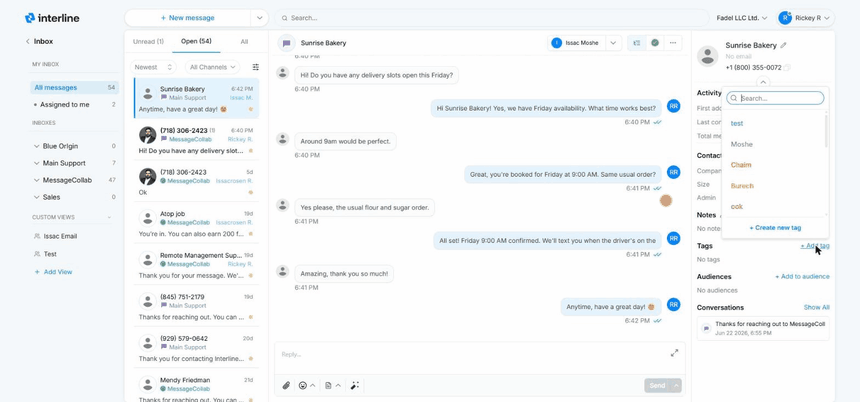
Task: Open the assignee dropdown arrow beside Issac Moshe
Action: pyautogui.click(x=613, y=43)
